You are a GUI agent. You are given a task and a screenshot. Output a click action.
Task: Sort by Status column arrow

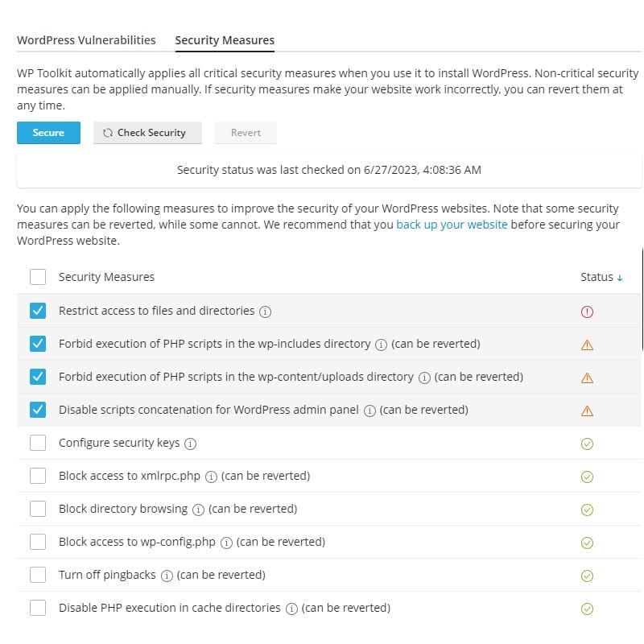pyautogui.click(x=619, y=278)
